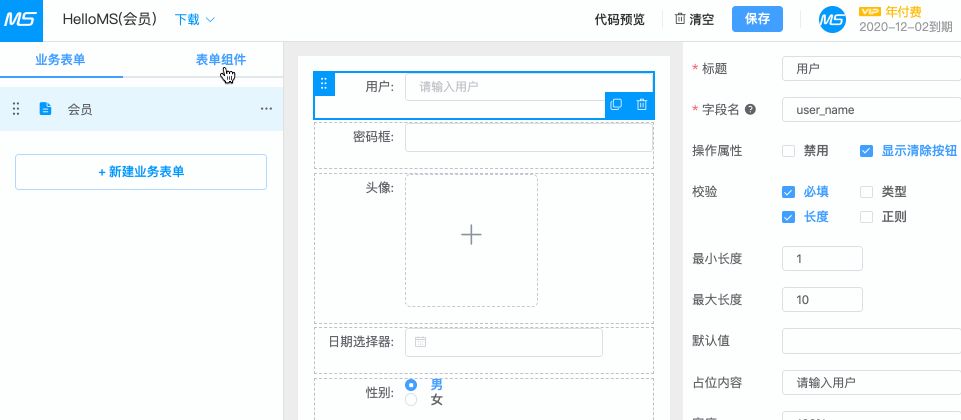Click the 默认值 input field
Viewport: 961px width, 420px height.
pos(872,341)
